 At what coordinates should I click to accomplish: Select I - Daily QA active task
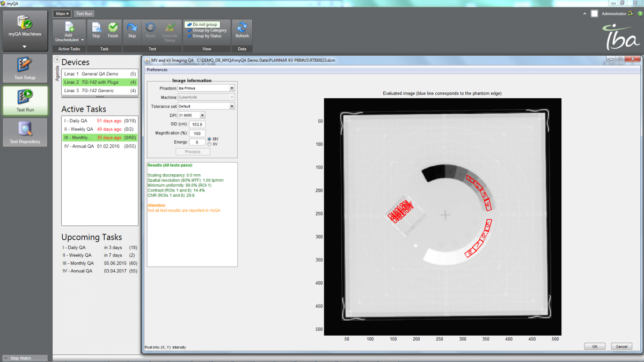100,121
